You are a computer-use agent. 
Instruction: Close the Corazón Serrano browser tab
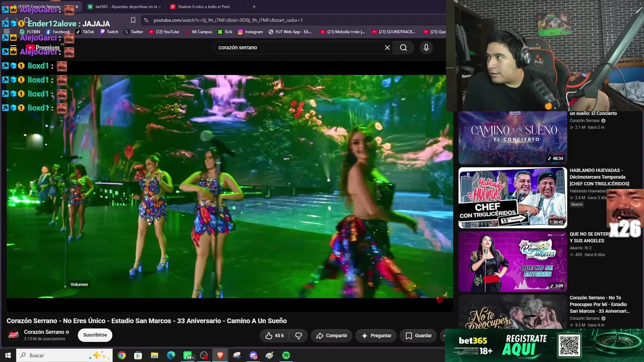76,7
